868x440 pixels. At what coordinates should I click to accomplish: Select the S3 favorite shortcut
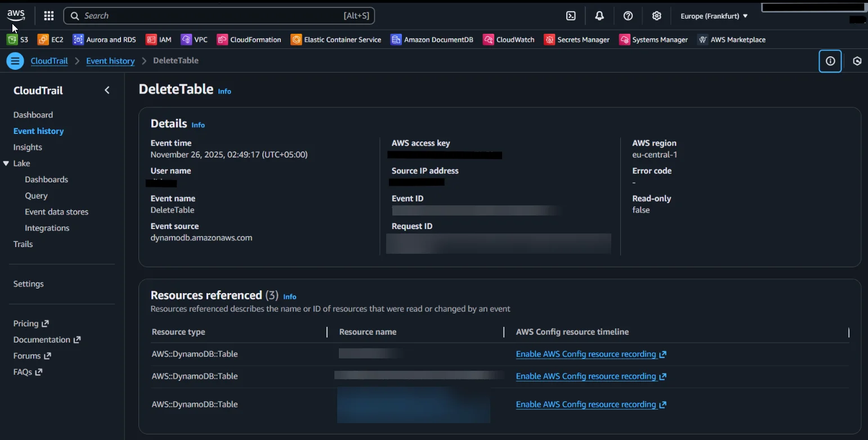[17, 39]
